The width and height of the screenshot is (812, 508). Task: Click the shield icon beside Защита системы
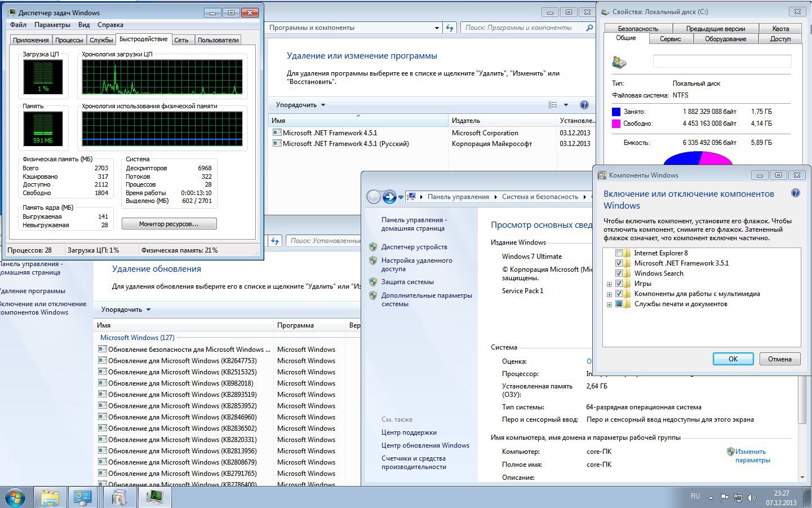tap(372, 282)
